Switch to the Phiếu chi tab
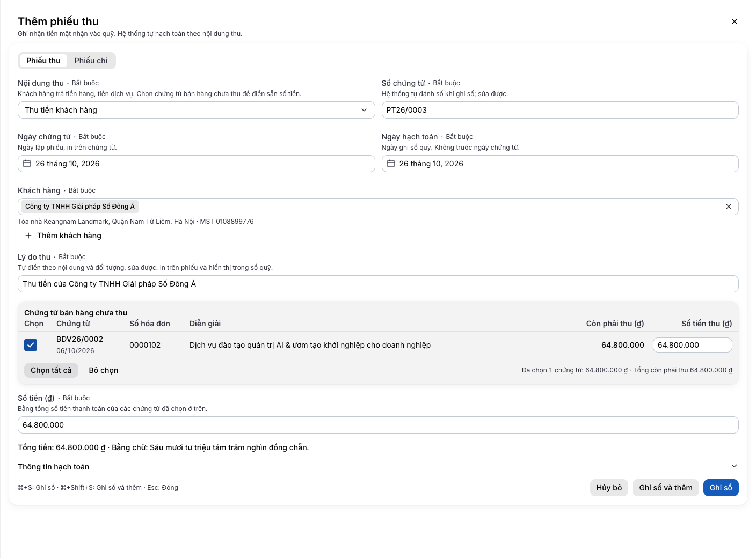 pyautogui.click(x=91, y=61)
